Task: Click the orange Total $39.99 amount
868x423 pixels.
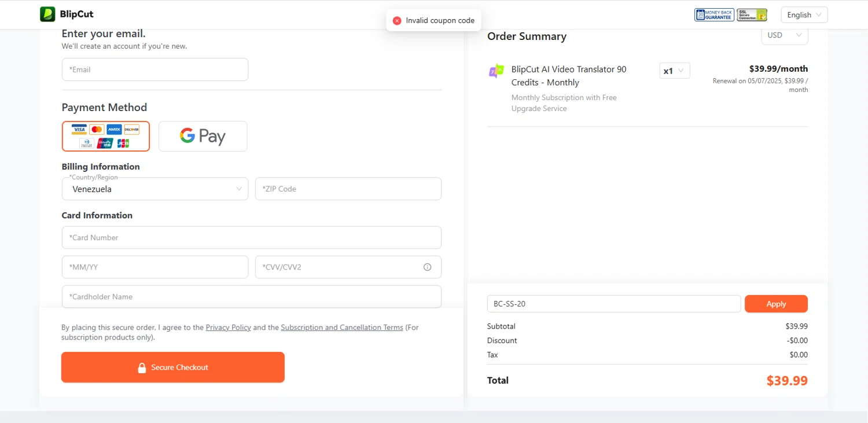Action: coord(787,381)
